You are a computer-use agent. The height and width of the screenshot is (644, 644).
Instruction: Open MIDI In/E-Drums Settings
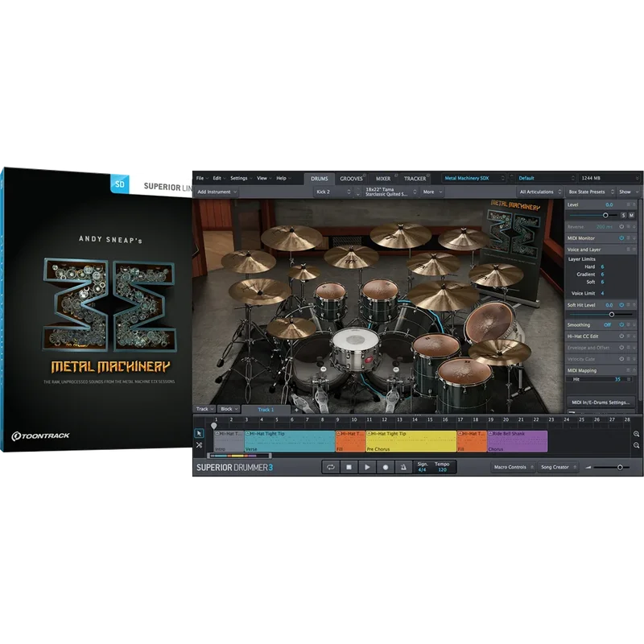click(x=601, y=403)
